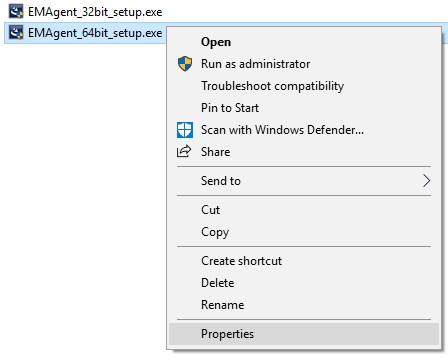Open the Send to menu entry
The image size is (448, 360).
(x=304, y=181)
